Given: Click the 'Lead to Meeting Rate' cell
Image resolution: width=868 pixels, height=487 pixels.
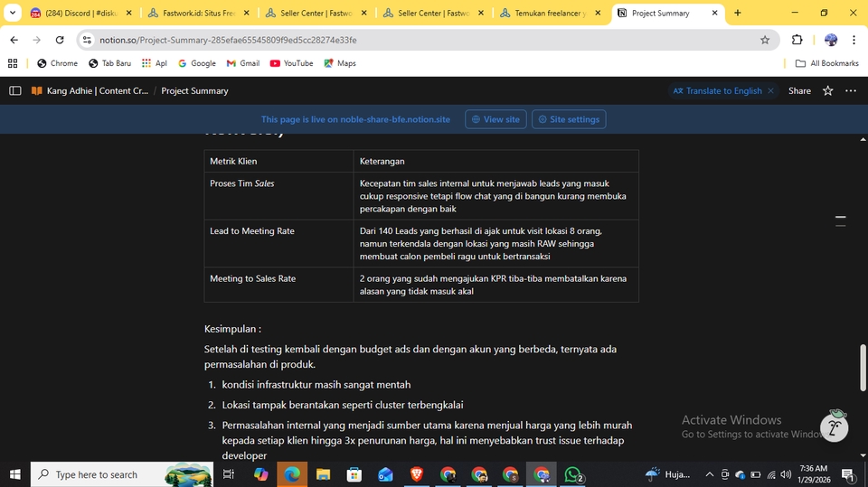Looking at the screenshot, I should pos(278,244).
